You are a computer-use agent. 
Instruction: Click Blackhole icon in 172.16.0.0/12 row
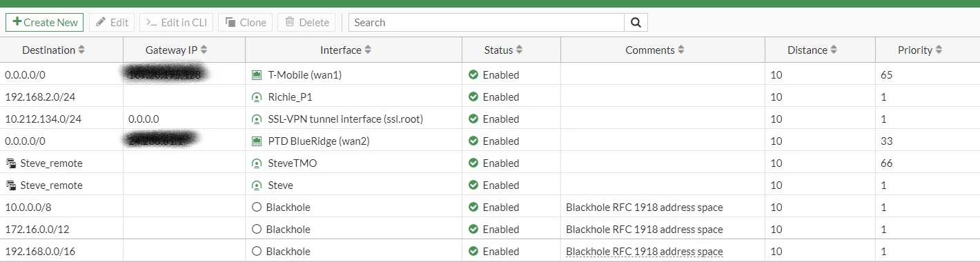257,229
